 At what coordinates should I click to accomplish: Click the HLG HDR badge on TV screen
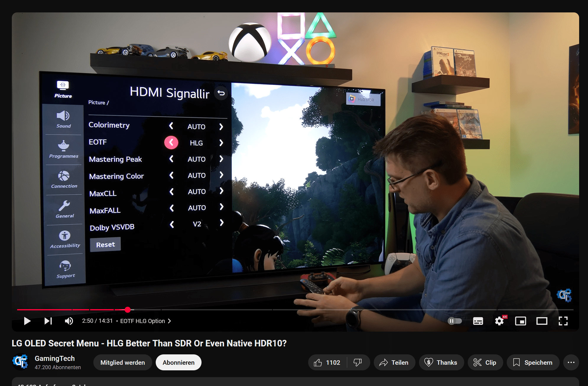363,99
